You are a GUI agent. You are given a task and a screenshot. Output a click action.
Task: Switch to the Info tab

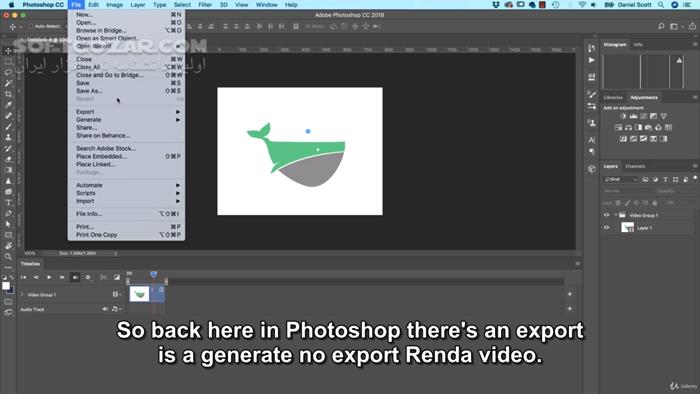[638, 45]
